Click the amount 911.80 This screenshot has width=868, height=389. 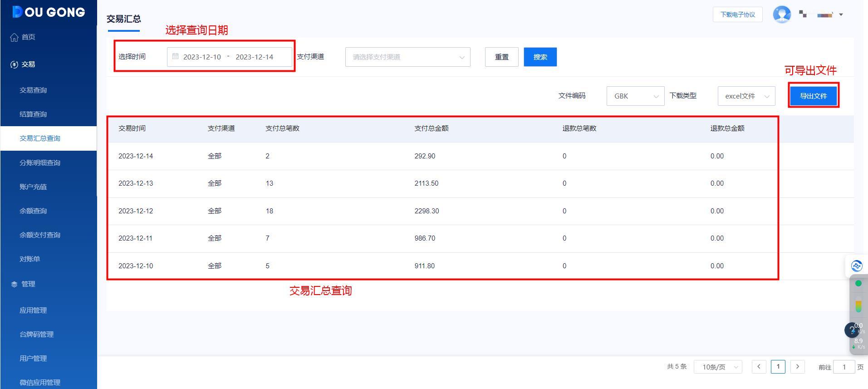(x=424, y=266)
